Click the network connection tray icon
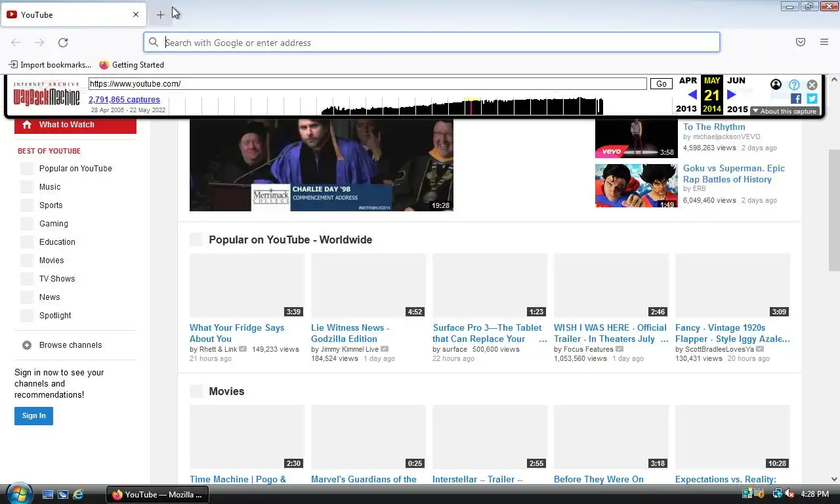Viewport: 840px width, 504px height. tap(777, 494)
